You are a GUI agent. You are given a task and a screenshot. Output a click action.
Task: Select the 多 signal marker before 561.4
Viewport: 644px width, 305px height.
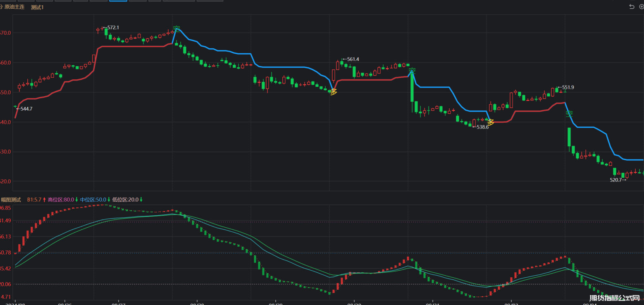pyautogui.click(x=334, y=92)
